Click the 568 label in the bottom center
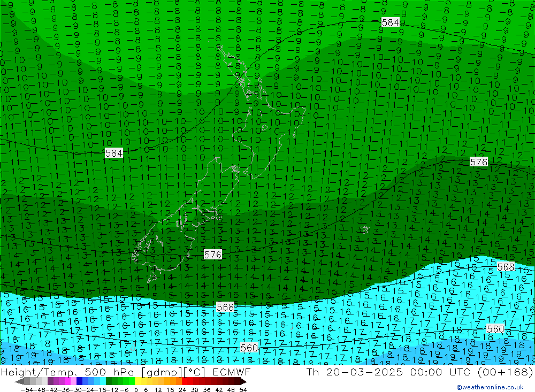This screenshot has height=392, width=535. (225, 307)
